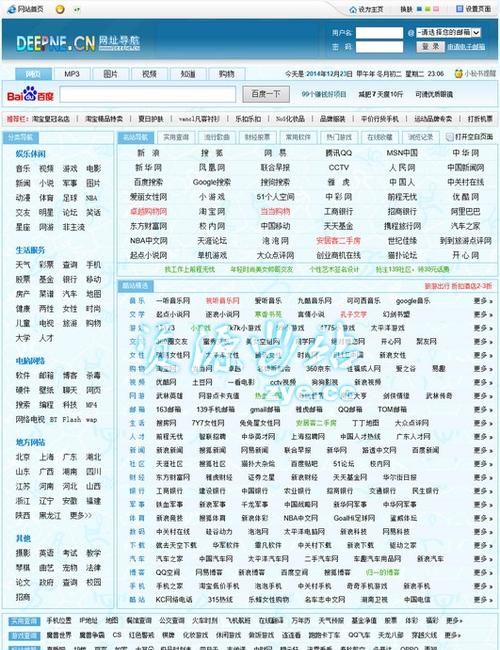
Task: Open the 请选择您的邮箱 dropdown
Action: [x=448, y=32]
